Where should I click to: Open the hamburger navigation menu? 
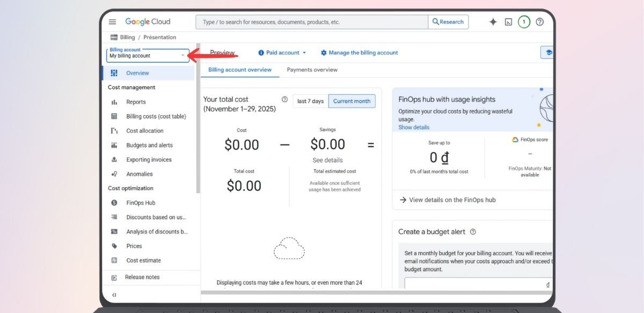[x=112, y=22]
